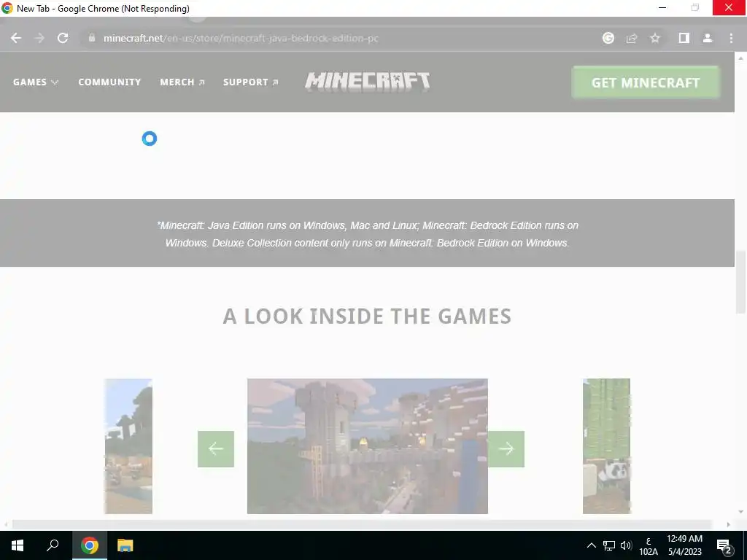Viewport: 747px width, 560px height.
Task: Expand the GAMES dropdown menu
Action: tap(36, 82)
